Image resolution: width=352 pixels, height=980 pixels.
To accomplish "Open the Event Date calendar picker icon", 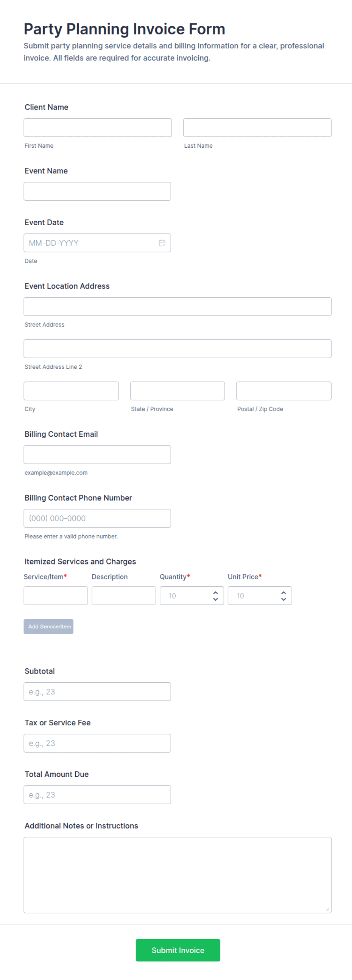I will 162,243.
